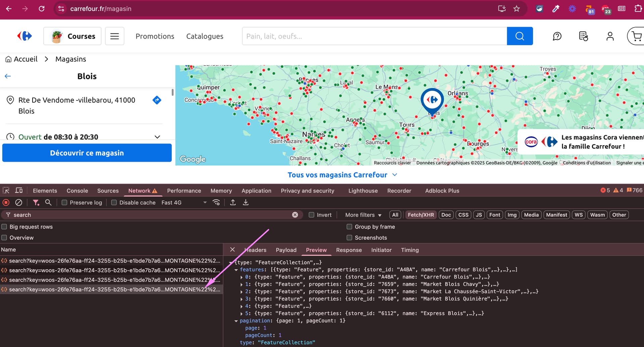
Task: Enable Disable cache checkbox
Action: [x=114, y=203]
